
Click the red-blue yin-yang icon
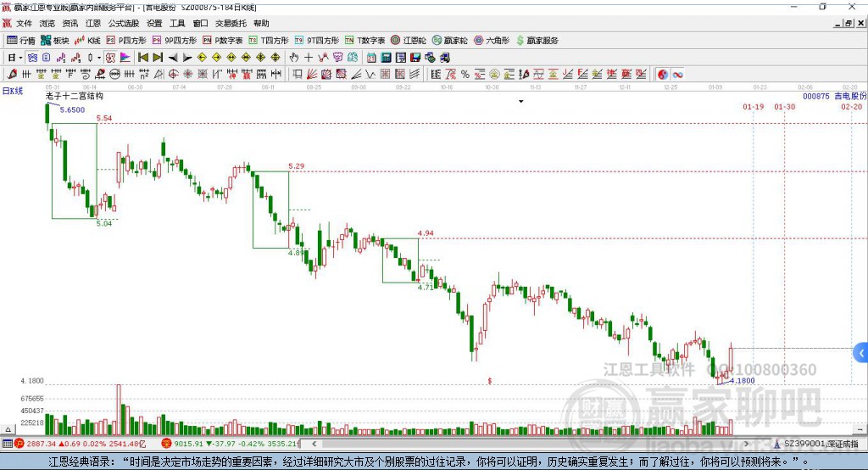[663, 75]
